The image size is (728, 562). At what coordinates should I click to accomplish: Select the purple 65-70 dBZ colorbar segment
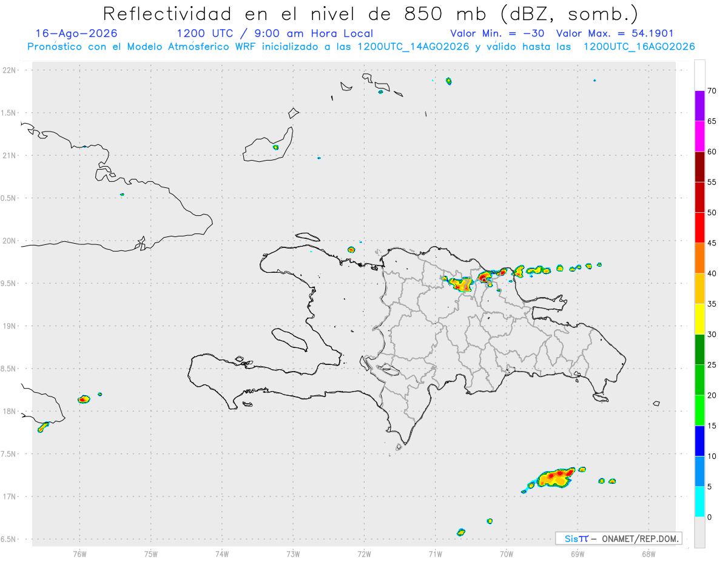[699, 106]
